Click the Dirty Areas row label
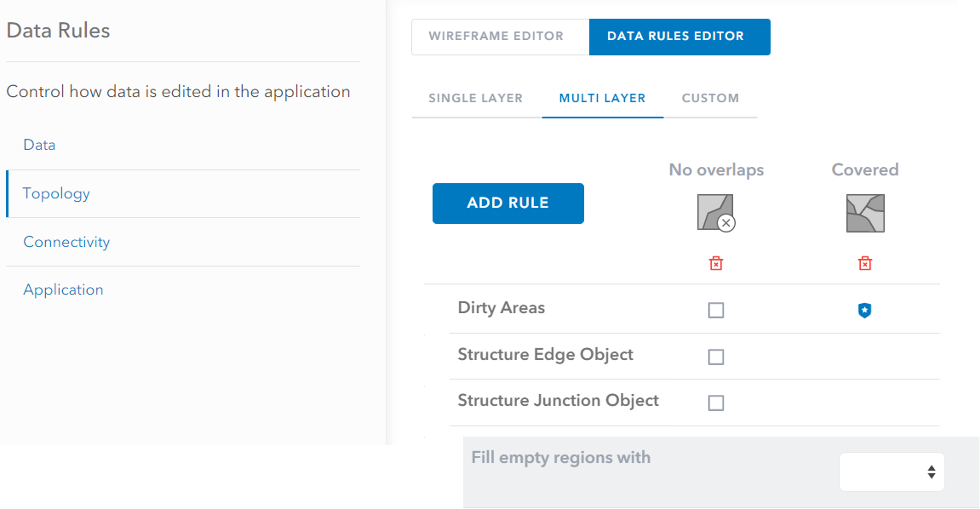The width and height of the screenshot is (980, 509). tap(501, 308)
